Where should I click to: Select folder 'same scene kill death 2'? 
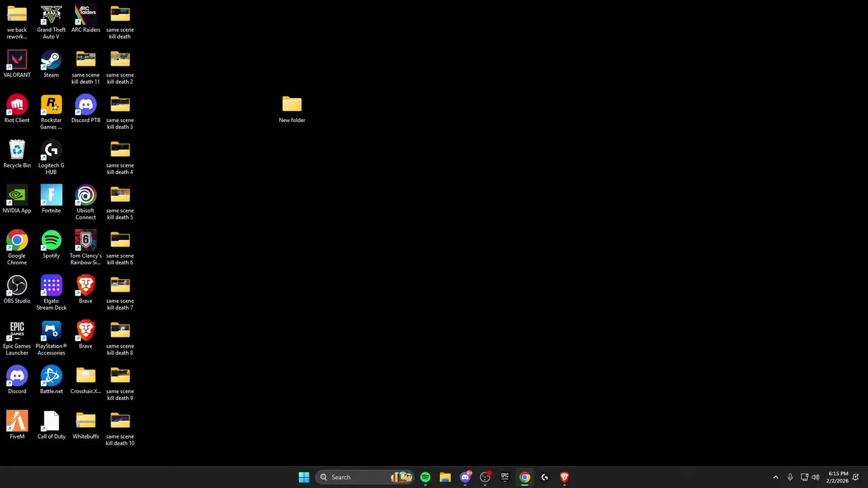(x=120, y=67)
